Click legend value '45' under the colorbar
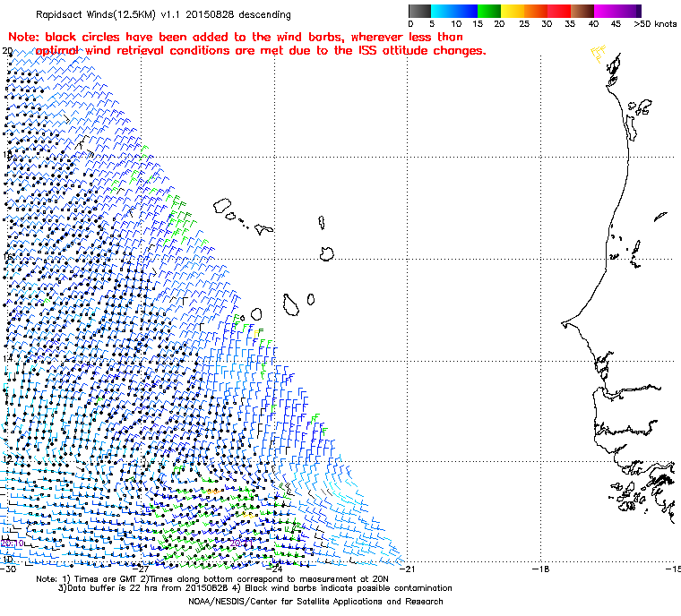This screenshot has height=616, width=681. [x=616, y=24]
